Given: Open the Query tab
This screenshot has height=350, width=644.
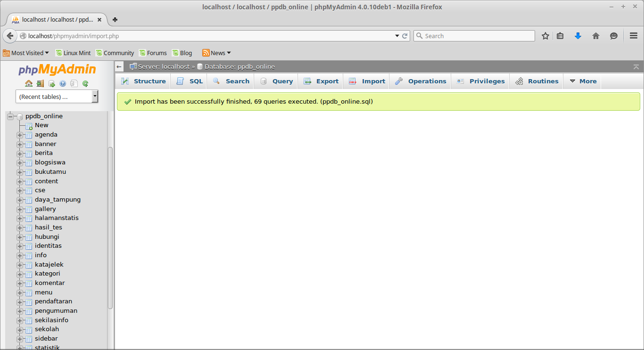Looking at the screenshot, I should click(x=276, y=81).
